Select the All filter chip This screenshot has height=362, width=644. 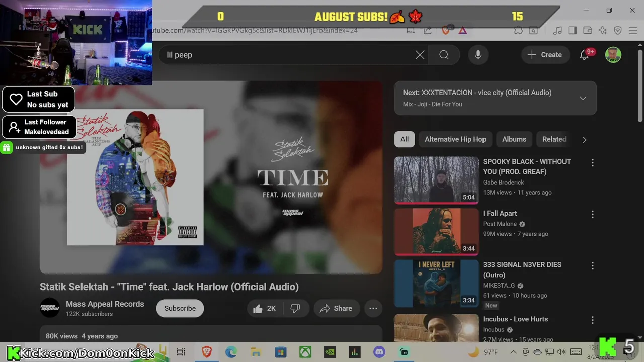[x=405, y=139]
